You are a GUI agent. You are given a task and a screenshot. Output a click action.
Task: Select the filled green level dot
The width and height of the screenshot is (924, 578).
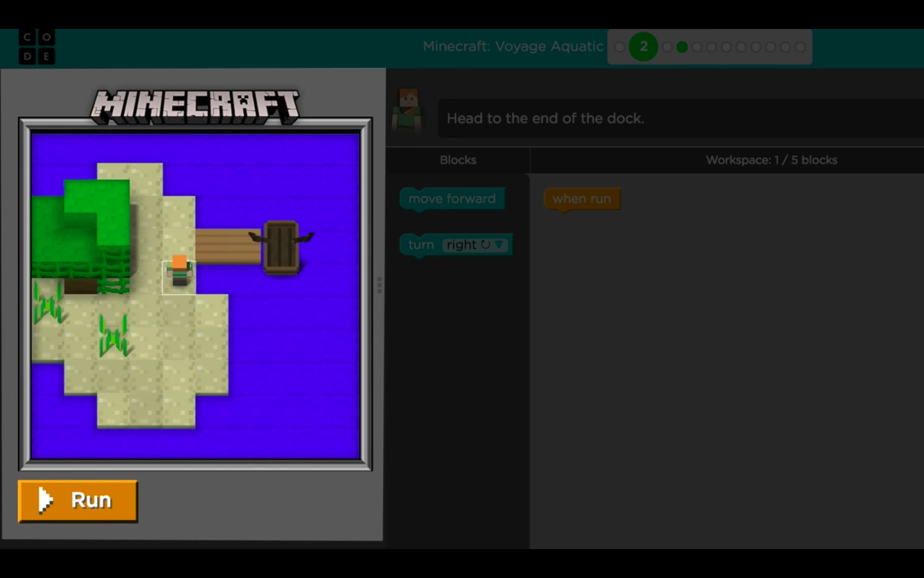point(682,47)
